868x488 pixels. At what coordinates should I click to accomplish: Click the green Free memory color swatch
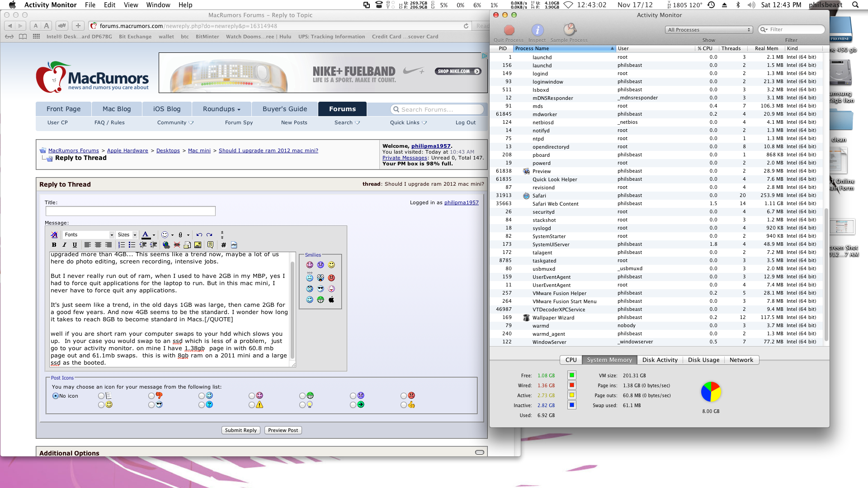coord(572,375)
